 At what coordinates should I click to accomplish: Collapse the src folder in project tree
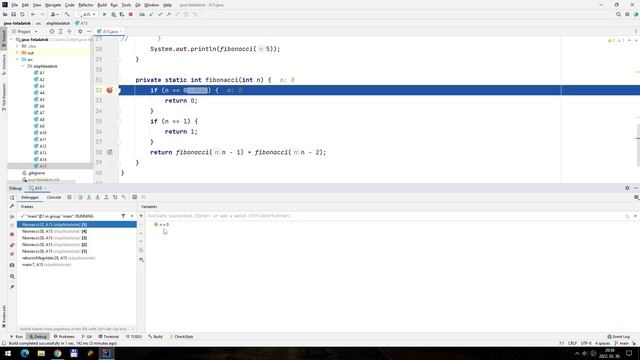point(17,60)
